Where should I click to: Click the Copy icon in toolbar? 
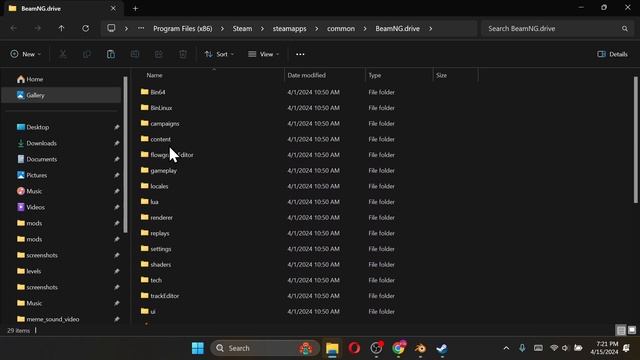click(87, 54)
